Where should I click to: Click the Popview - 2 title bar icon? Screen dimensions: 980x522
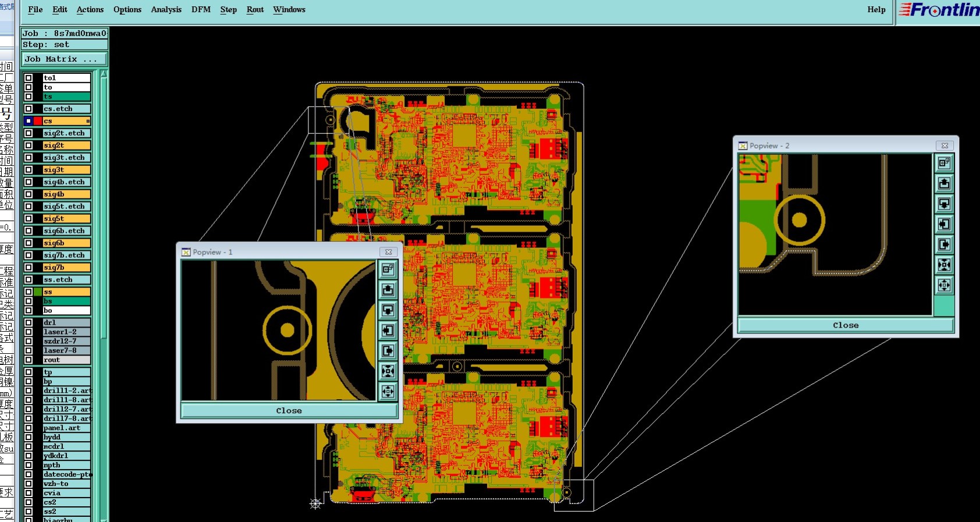743,145
